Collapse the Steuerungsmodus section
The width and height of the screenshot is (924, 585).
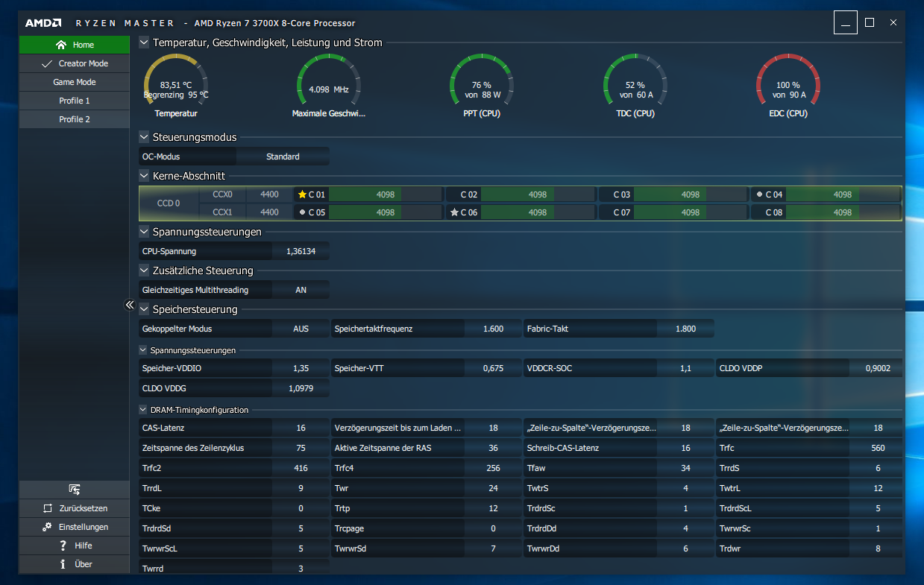[144, 137]
